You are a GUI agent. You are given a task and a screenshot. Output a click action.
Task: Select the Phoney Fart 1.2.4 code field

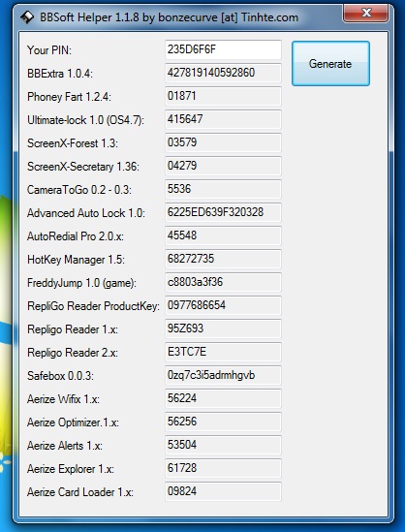[x=223, y=96]
